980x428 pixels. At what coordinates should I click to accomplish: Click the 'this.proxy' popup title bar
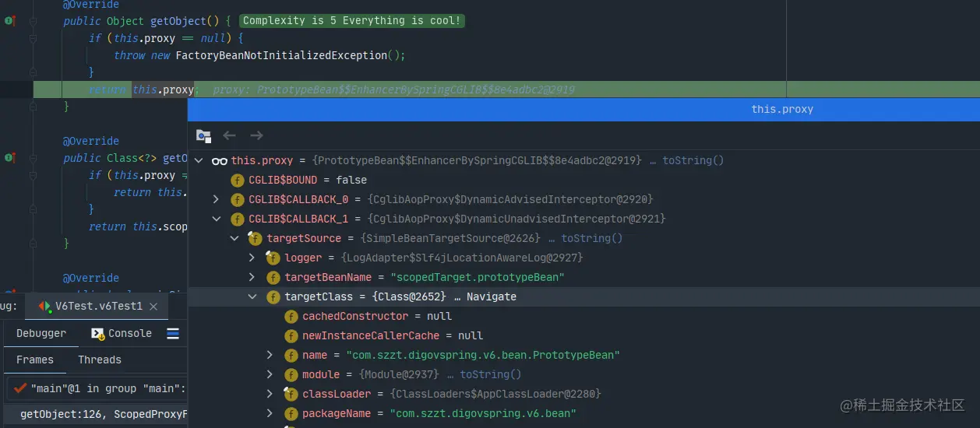(583, 109)
